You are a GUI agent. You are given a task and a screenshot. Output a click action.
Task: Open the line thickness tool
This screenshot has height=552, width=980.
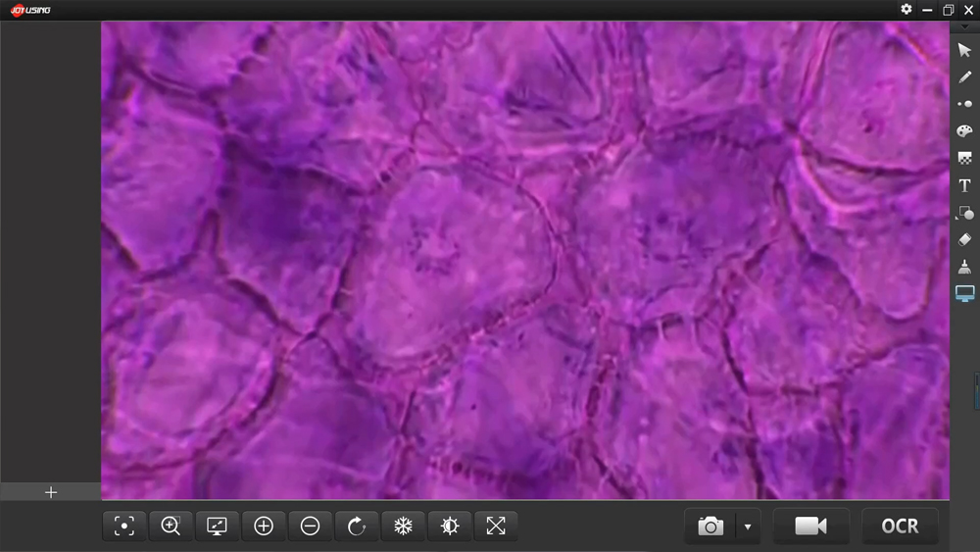pos(964,104)
